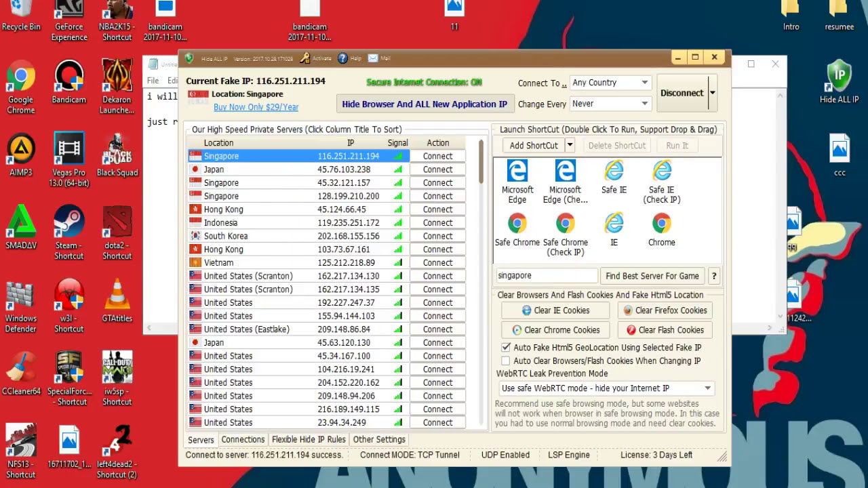Enable Auto Clear Browsers/Flash Cookies checkbox
The width and height of the screenshot is (868, 488).
(505, 361)
